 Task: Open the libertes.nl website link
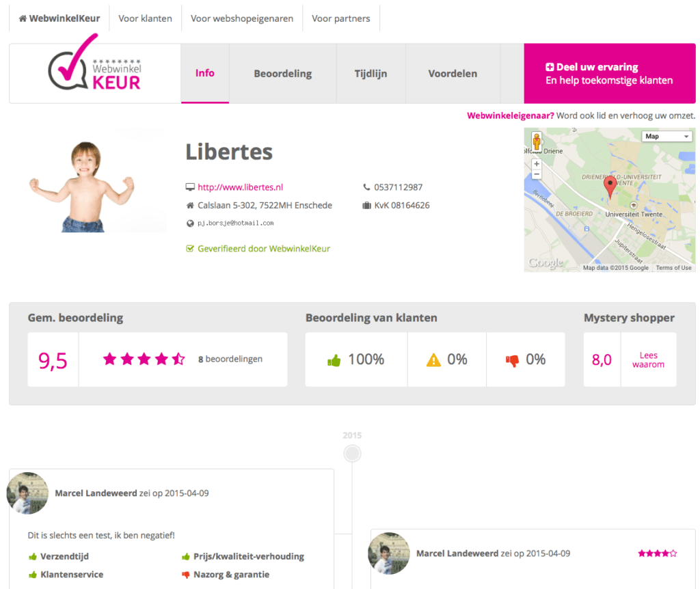click(240, 187)
